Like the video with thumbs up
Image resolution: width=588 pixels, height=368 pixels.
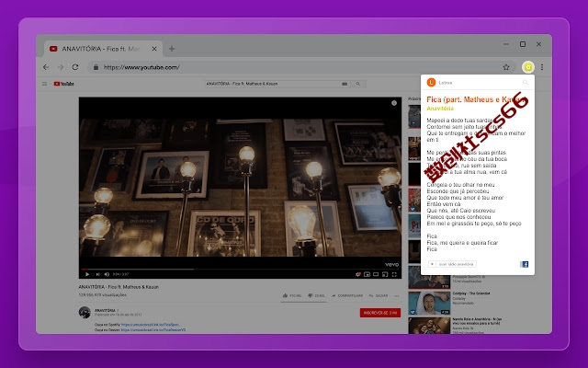pyautogui.click(x=292, y=296)
